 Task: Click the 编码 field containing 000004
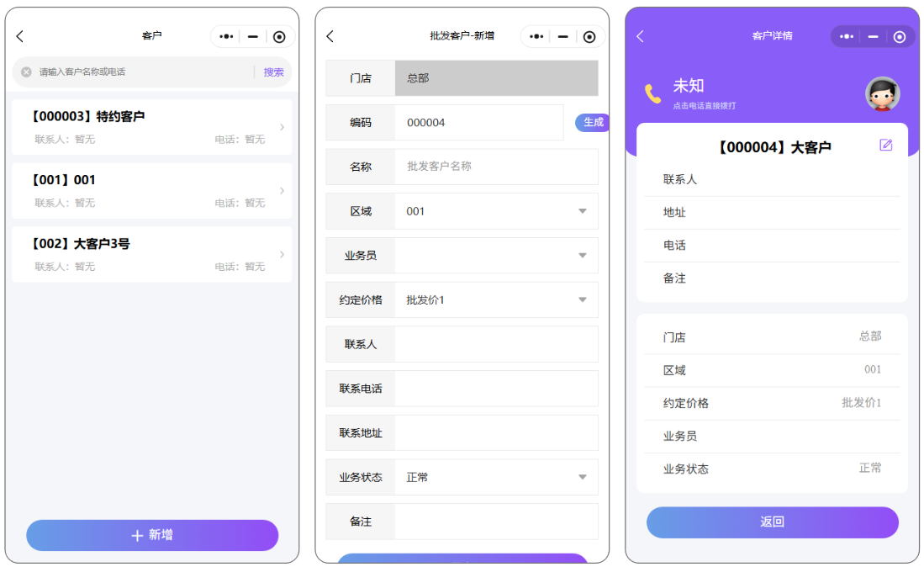478,123
